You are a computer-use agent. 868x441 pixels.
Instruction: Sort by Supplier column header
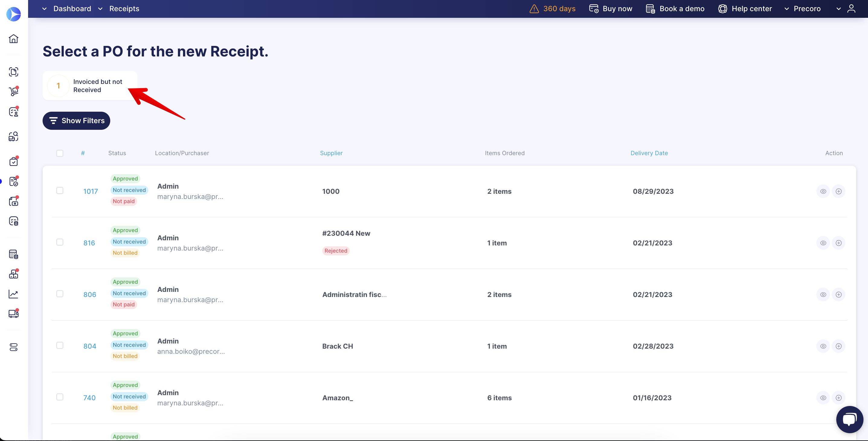331,153
